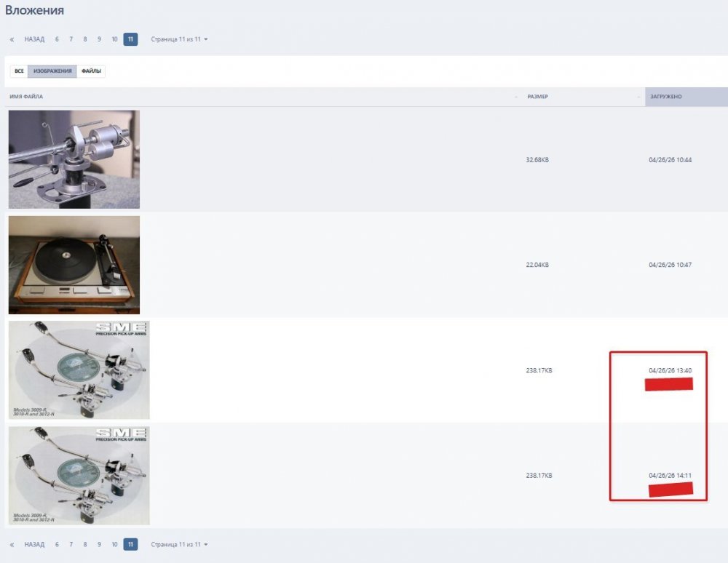Click the ЗАГРУЖЕНО column header

pos(665,97)
